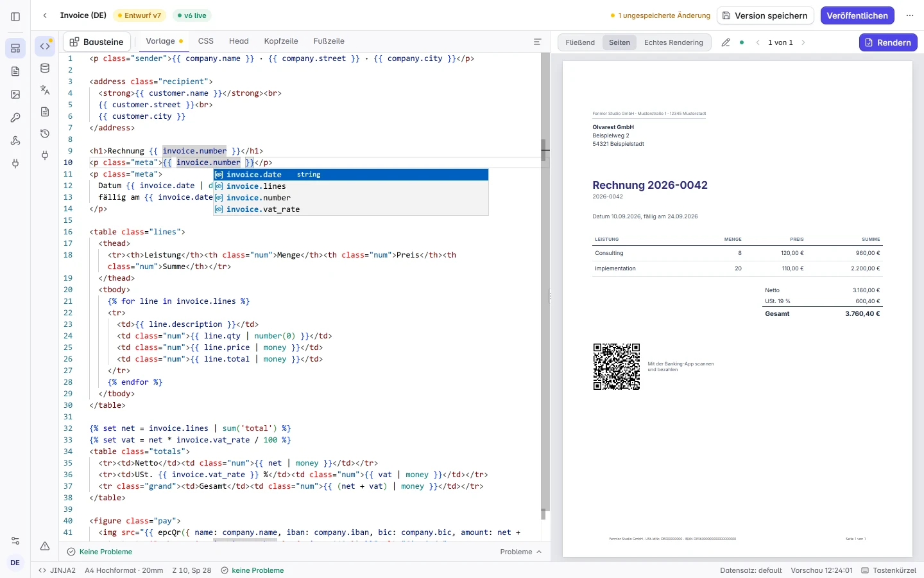Viewport: 924px width, 578px height.
Task: Open the images section in the left rail
Action: [15, 94]
